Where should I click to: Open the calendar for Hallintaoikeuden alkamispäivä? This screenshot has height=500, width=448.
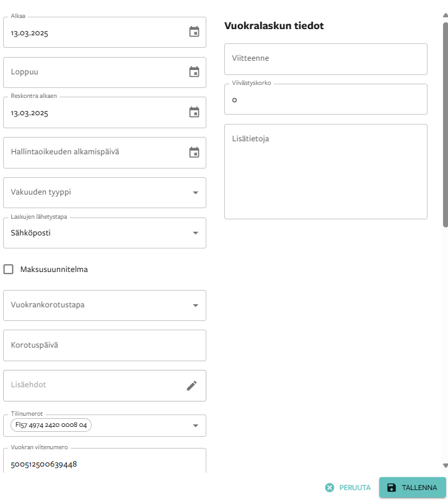194,152
